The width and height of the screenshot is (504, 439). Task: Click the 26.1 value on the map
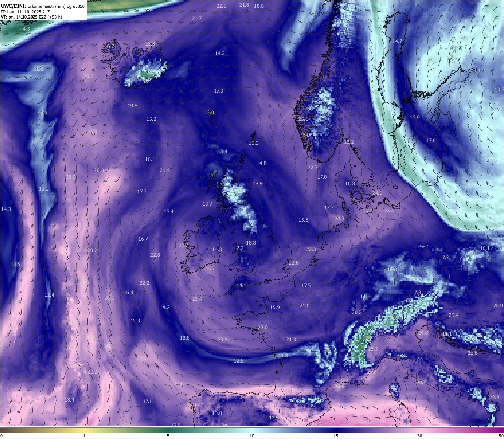coord(109,298)
